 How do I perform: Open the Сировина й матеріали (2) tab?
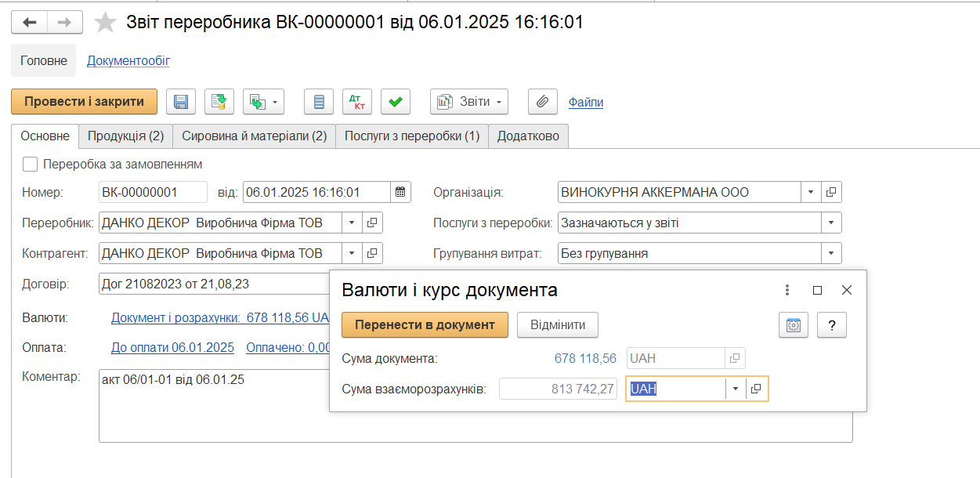254,136
